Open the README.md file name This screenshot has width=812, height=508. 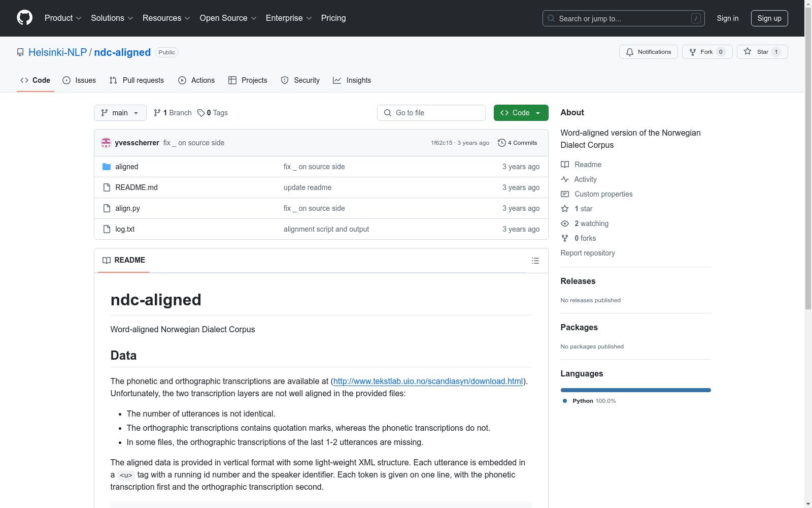137,187
